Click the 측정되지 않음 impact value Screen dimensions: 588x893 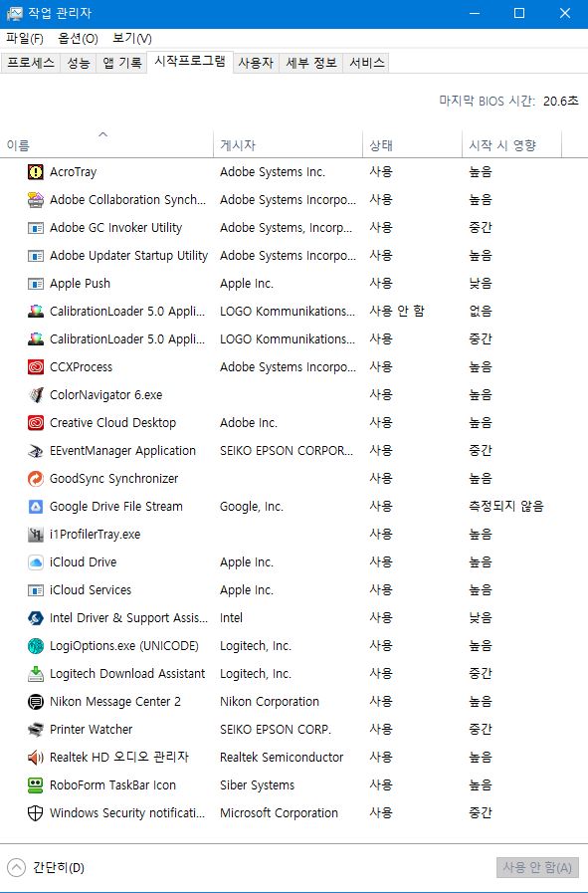(x=506, y=507)
